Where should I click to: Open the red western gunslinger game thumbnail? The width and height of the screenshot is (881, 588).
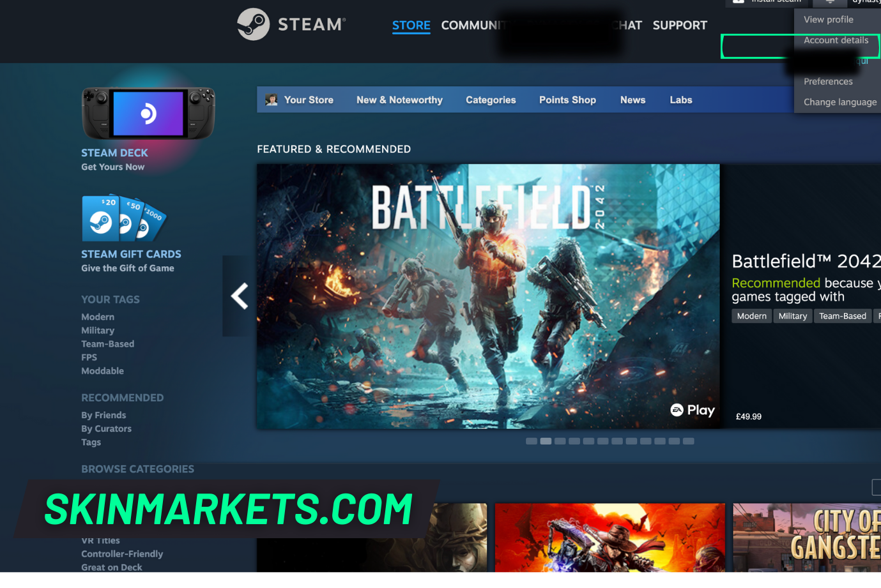[x=610, y=538]
